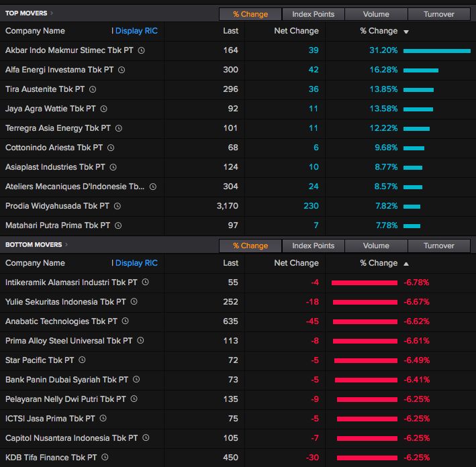
Task: Click Display RIC link in Bottom Movers
Action: pos(136,263)
